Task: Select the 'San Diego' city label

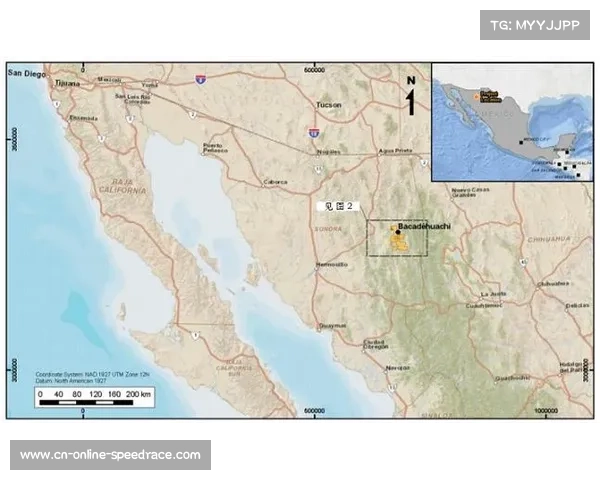Action: pos(27,73)
